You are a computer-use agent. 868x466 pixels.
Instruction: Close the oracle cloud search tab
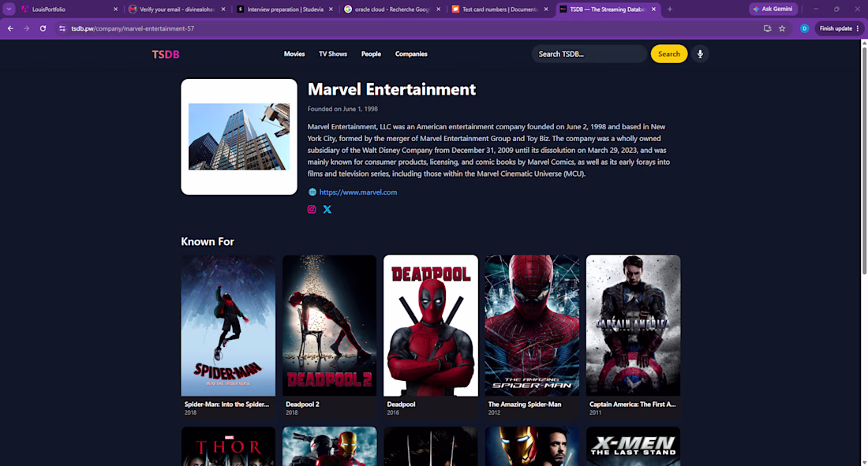439,9
